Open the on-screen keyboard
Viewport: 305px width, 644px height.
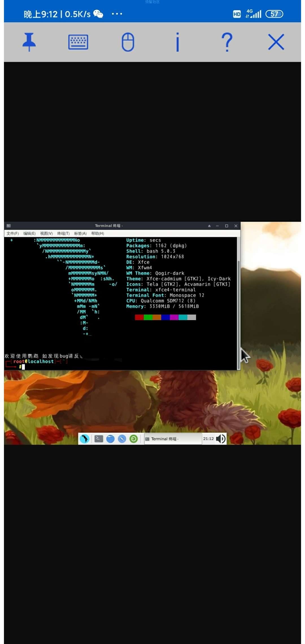tap(78, 42)
